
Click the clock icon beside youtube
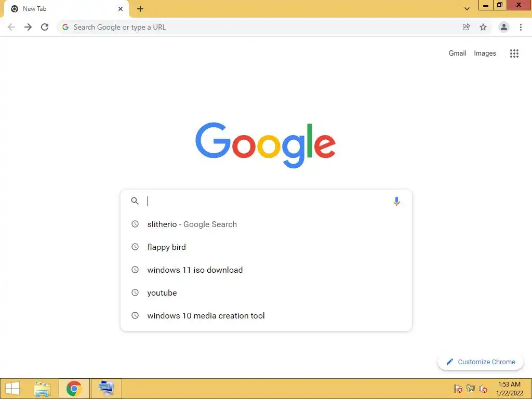point(135,292)
